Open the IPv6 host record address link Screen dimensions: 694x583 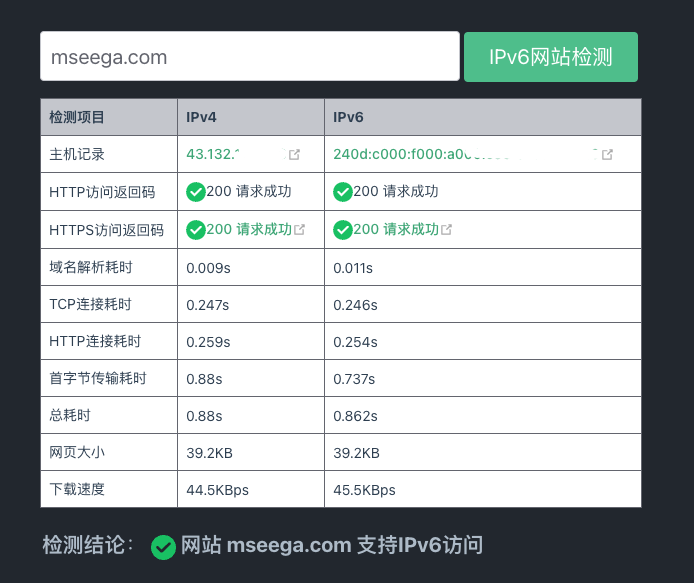420,154
